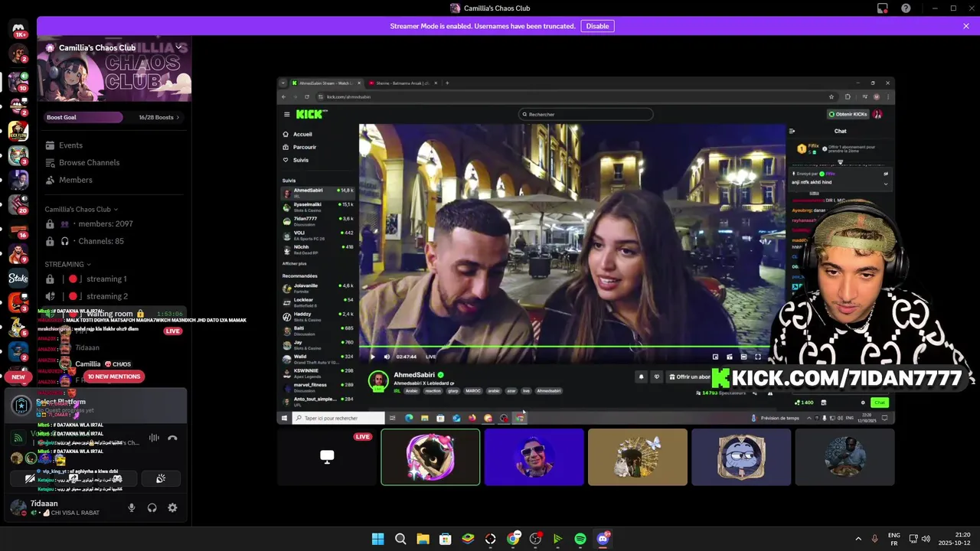This screenshot has height=551, width=980.
Task: Dismiss the Streamer Mode banner
Action: (x=966, y=26)
